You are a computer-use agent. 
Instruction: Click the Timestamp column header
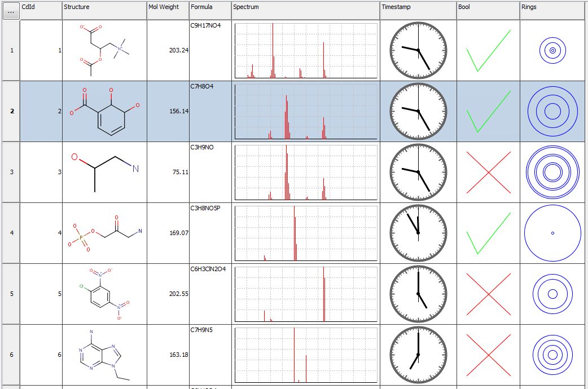pos(418,7)
